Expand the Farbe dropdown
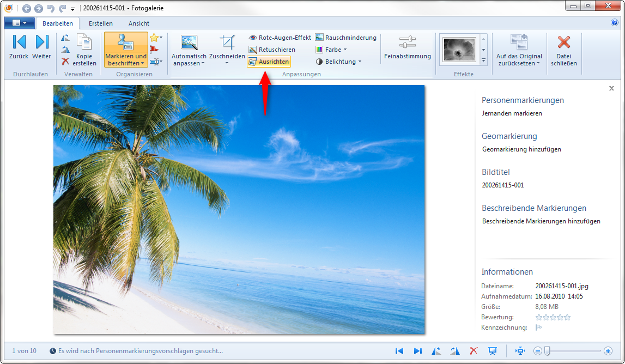 point(331,50)
